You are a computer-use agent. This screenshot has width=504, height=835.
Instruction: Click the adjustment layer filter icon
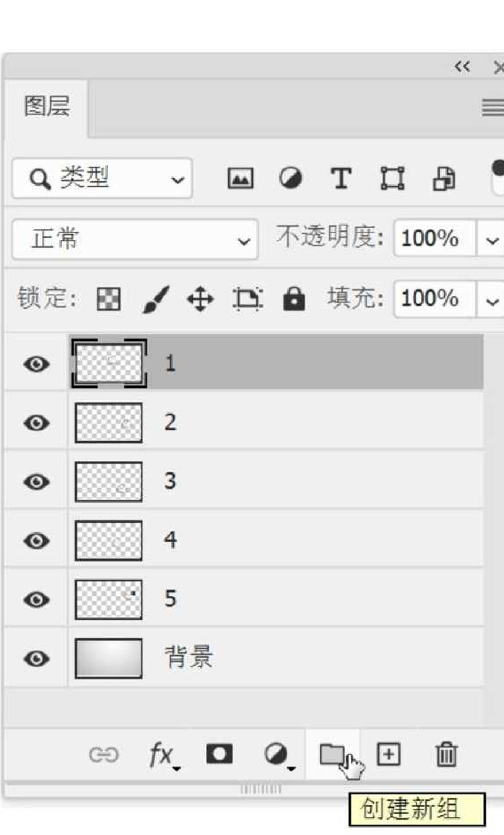click(290, 178)
